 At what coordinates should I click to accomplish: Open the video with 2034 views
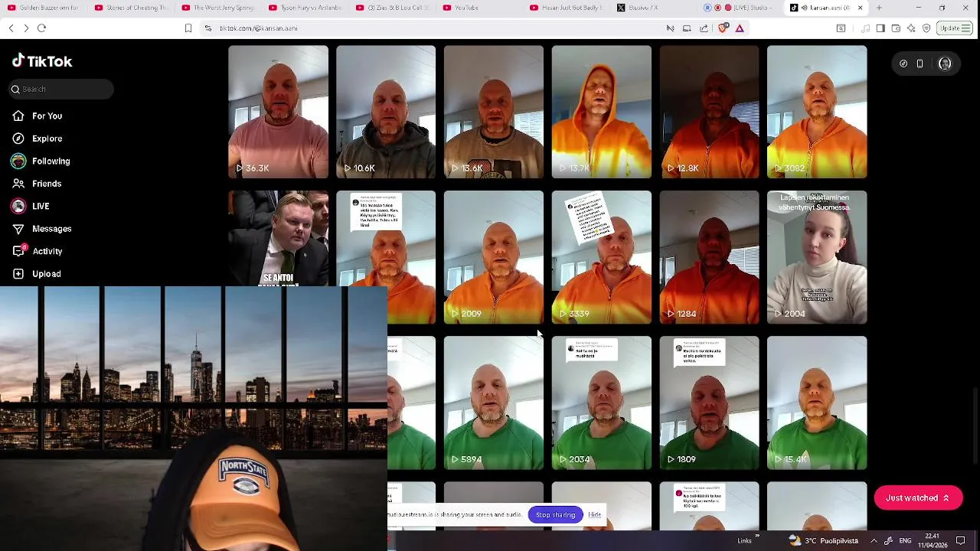coord(602,403)
